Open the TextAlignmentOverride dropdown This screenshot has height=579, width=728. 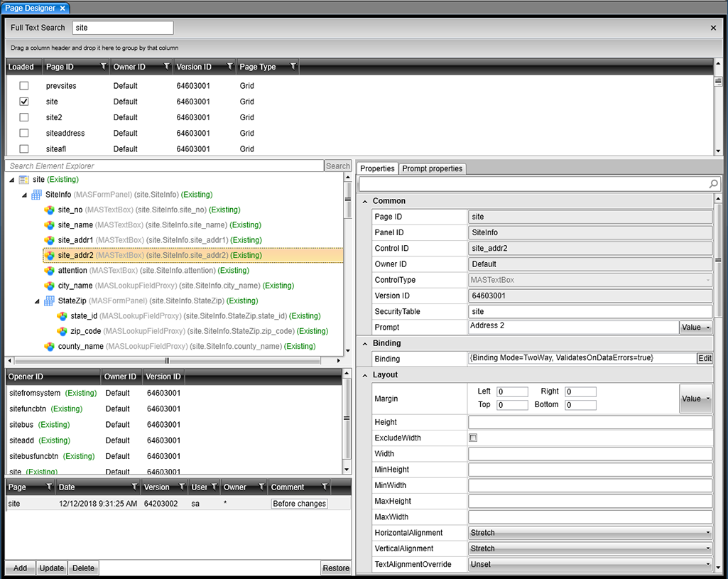click(x=590, y=564)
